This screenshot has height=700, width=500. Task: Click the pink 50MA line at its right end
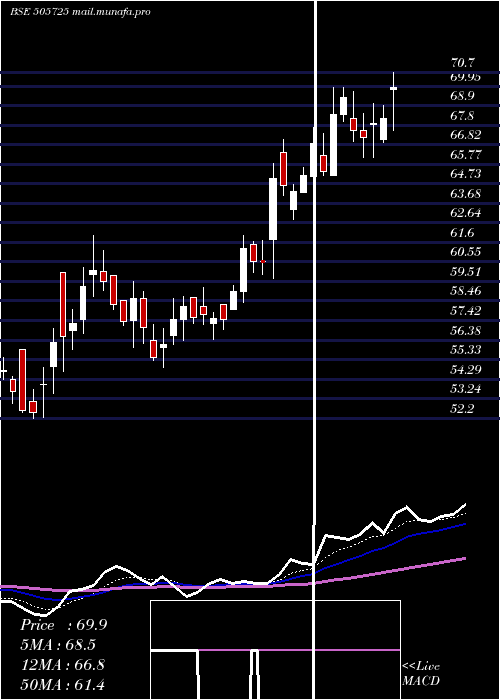click(x=463, y=558)
